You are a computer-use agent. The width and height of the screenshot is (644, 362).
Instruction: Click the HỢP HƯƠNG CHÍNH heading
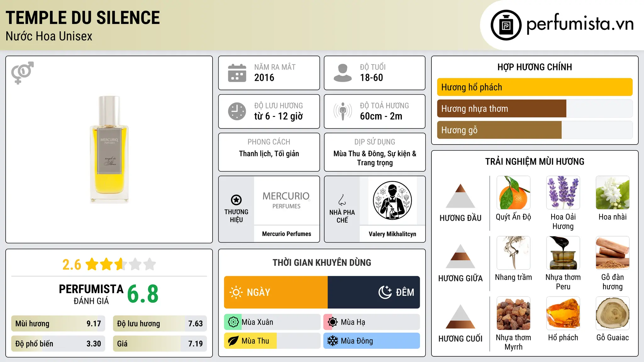[535, 67]
